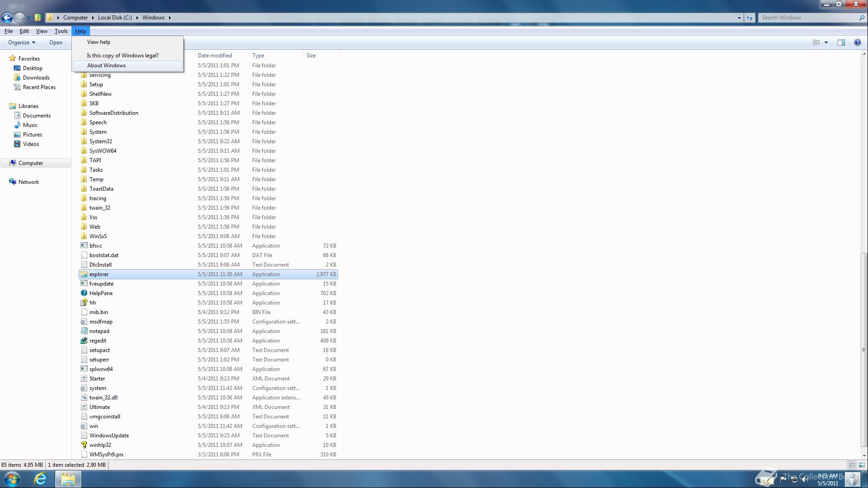Screen dimensions: 868x488
Task: Select the WindowsUpdate text document
Action: click(208, 436)
